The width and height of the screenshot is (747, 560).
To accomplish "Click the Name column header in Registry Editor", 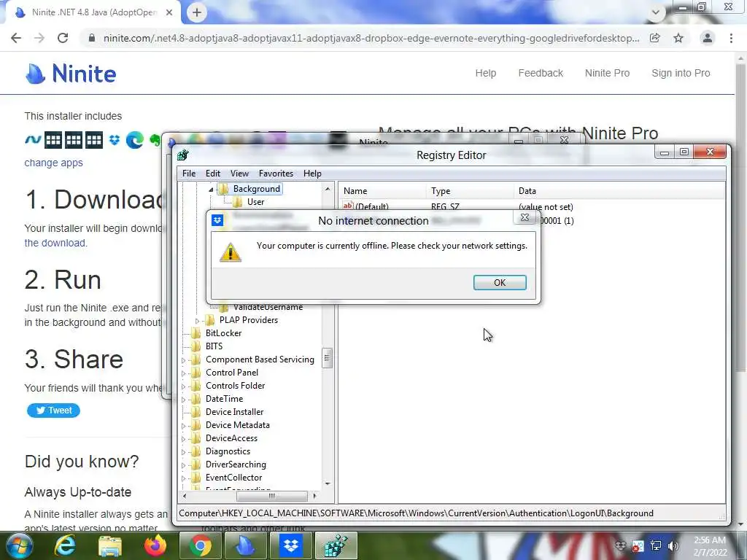I will pos(382,191).
